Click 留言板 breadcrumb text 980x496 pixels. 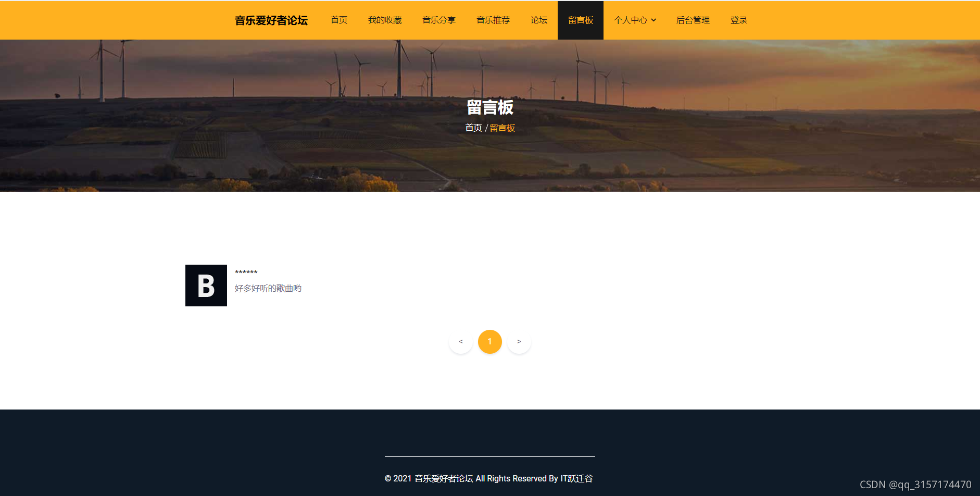pos(502,128)
